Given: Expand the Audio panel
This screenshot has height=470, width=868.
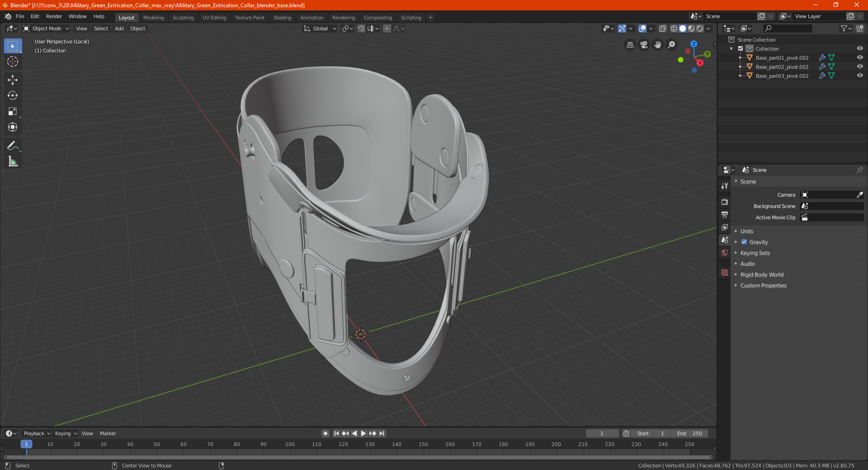Looking at the screenshot, I should tap(747, 263).
